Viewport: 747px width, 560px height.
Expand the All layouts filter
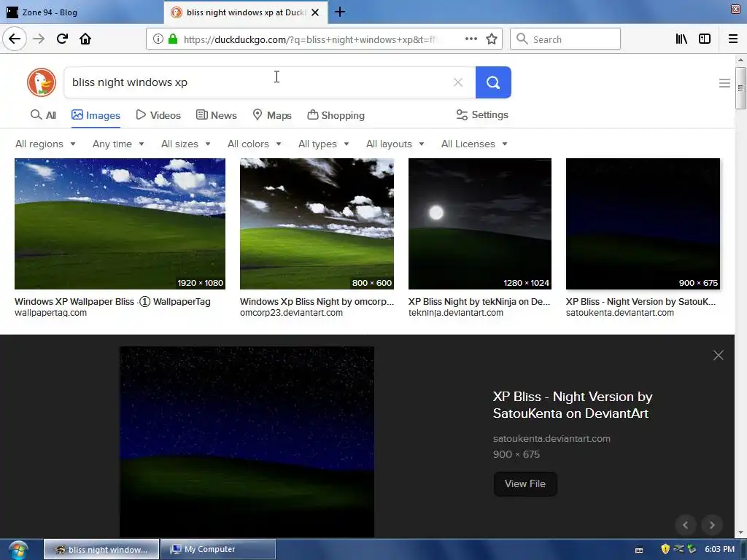point(395,144)
